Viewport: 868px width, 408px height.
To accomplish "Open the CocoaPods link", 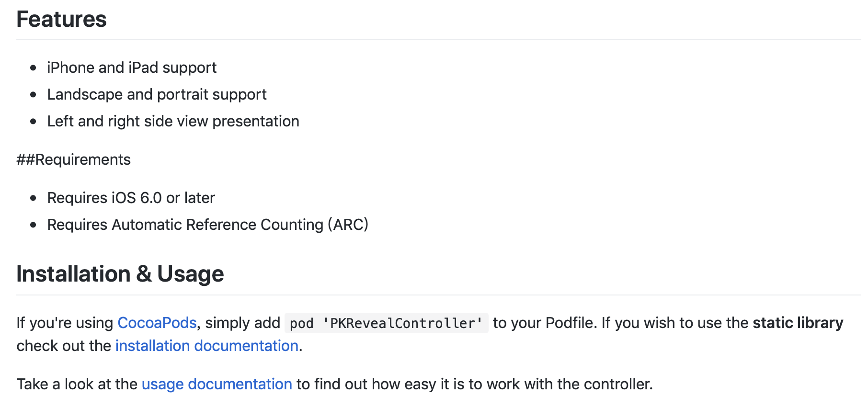I will pos(157,323).
